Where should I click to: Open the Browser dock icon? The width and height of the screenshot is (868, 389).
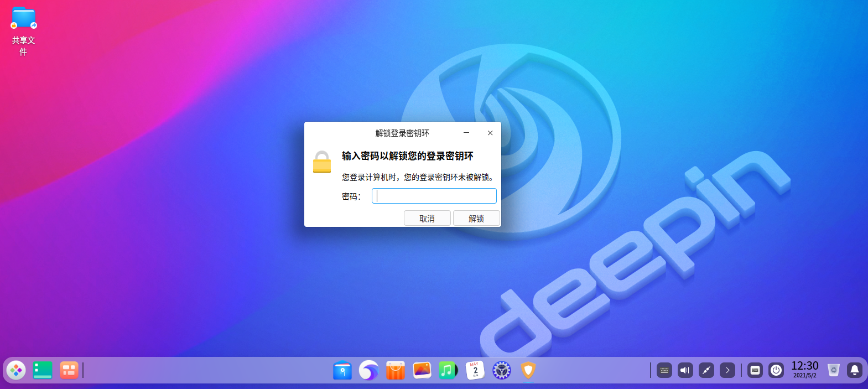tap(369, 370)
